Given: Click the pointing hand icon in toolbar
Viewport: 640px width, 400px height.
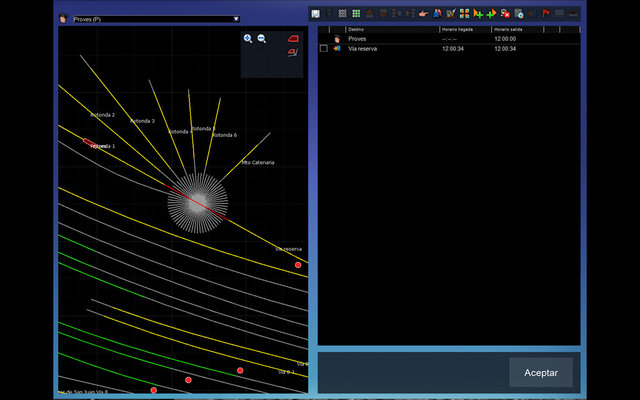Looking at the screenshot, I should 424,14.
